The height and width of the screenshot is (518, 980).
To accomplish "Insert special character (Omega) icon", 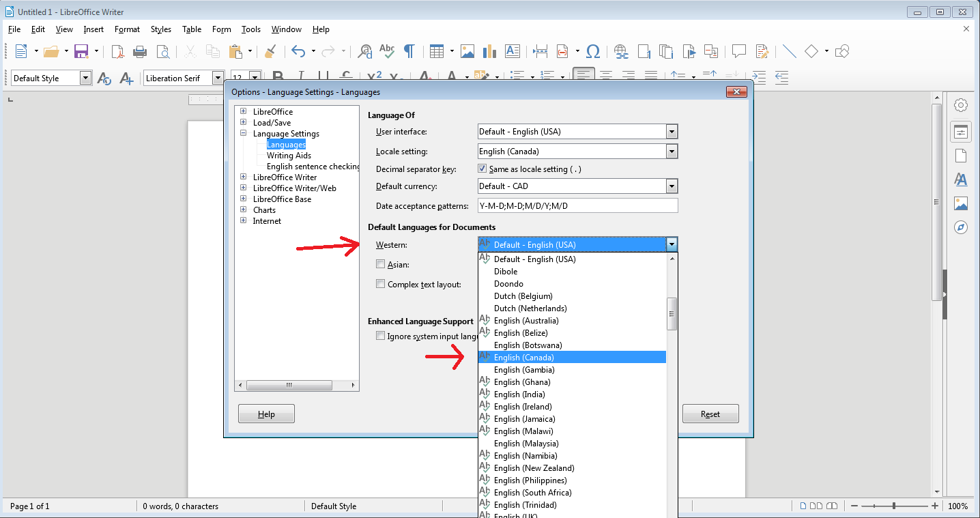I will tap(593, 51).
